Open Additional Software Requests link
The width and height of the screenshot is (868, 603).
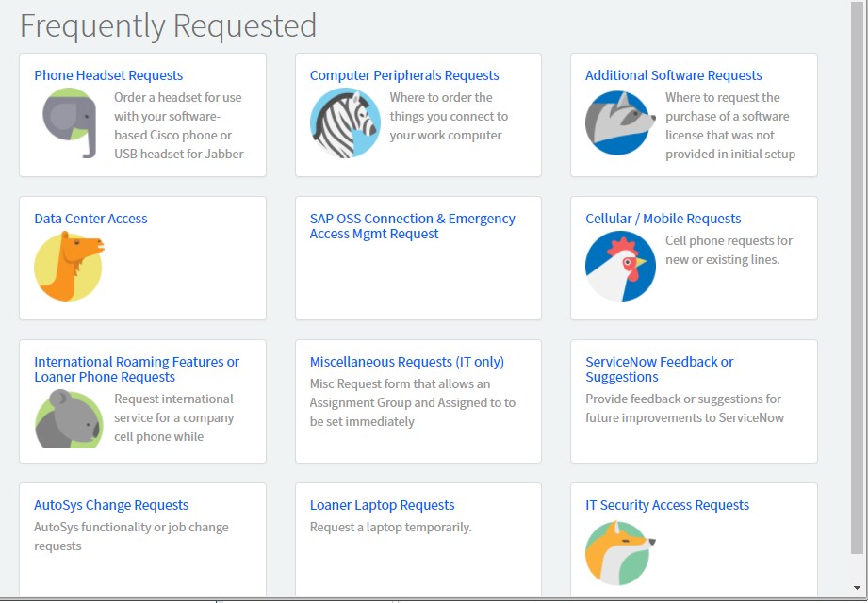click(673, 75)
